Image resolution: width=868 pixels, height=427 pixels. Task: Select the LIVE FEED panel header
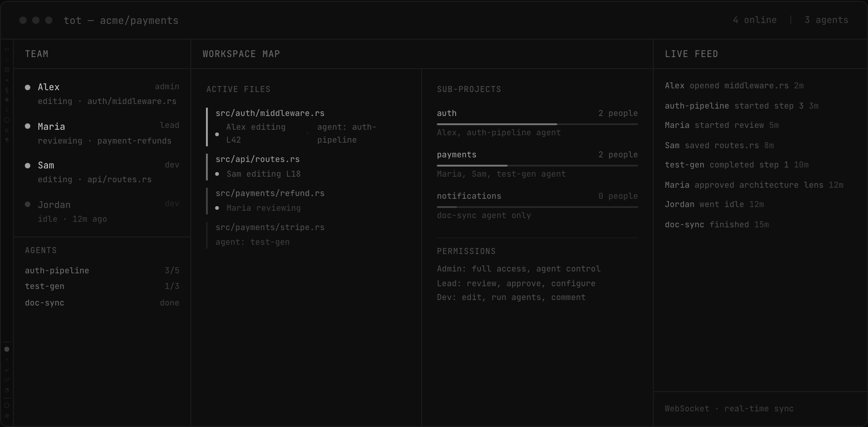tap(691, 54)
